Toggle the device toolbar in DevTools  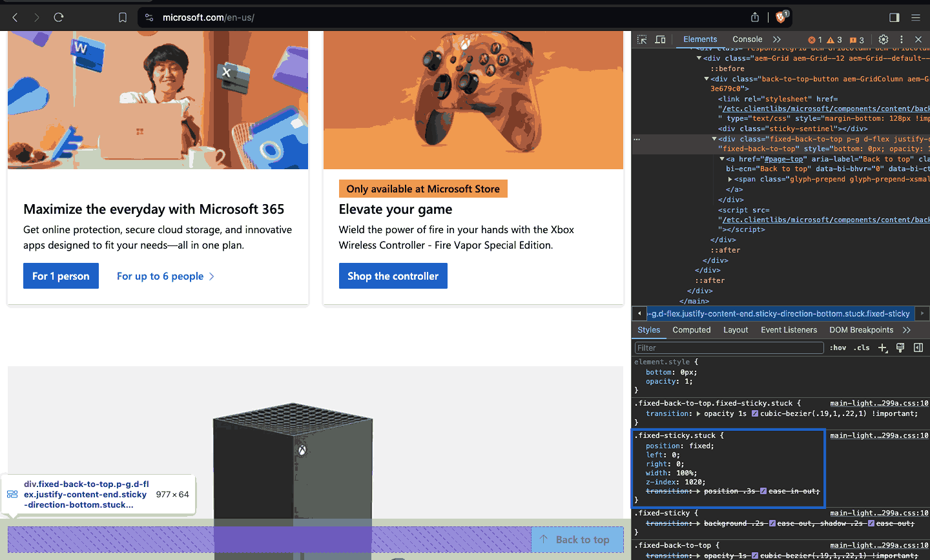point(660,39)
